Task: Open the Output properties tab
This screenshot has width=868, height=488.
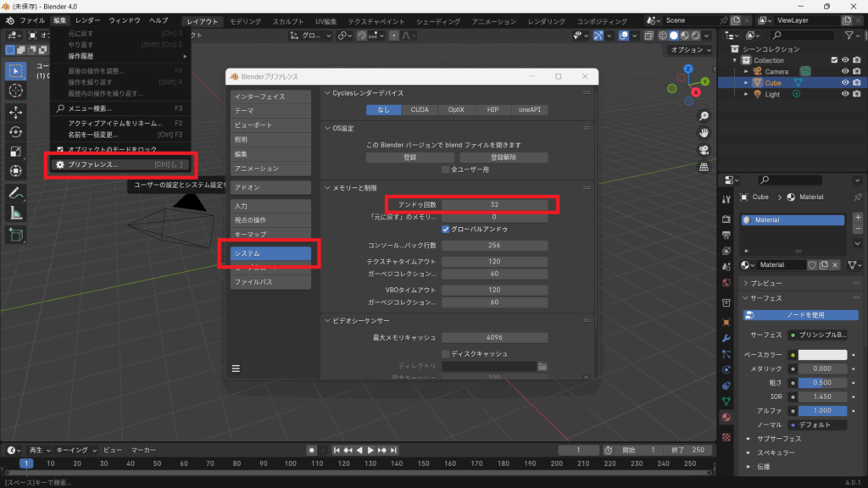Action: click(x=726, y=236)
